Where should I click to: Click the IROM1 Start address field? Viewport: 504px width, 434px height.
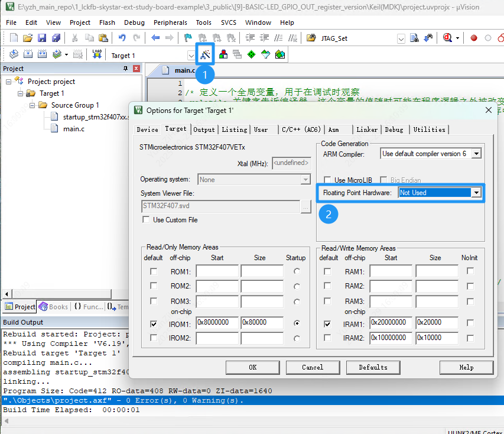pyautogui.click(x=217, y=323)
